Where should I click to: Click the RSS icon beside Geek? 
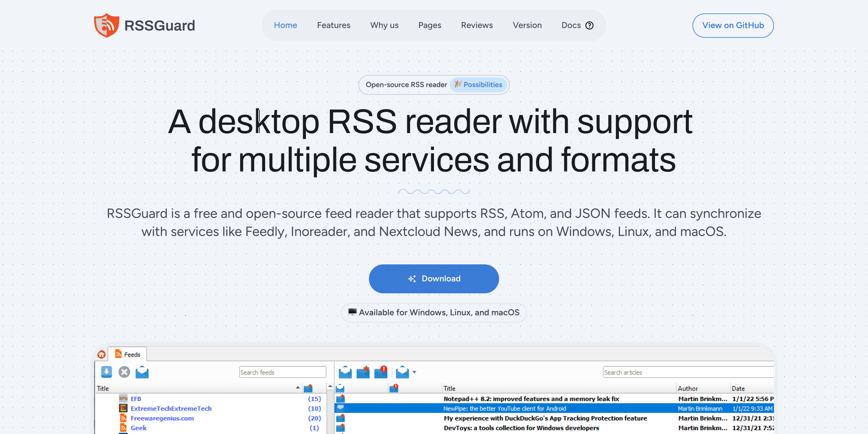point(123,428)
